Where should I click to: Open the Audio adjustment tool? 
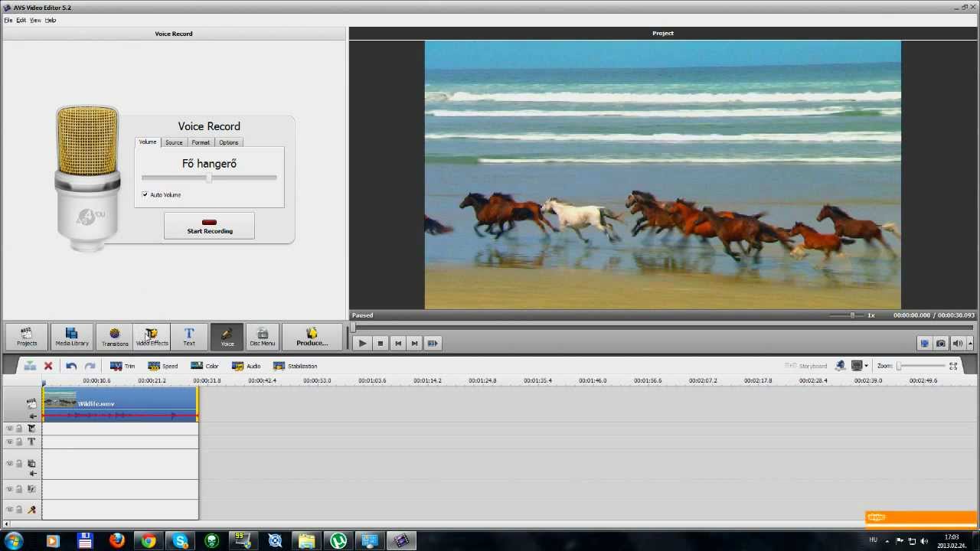(x=247, y=366)
